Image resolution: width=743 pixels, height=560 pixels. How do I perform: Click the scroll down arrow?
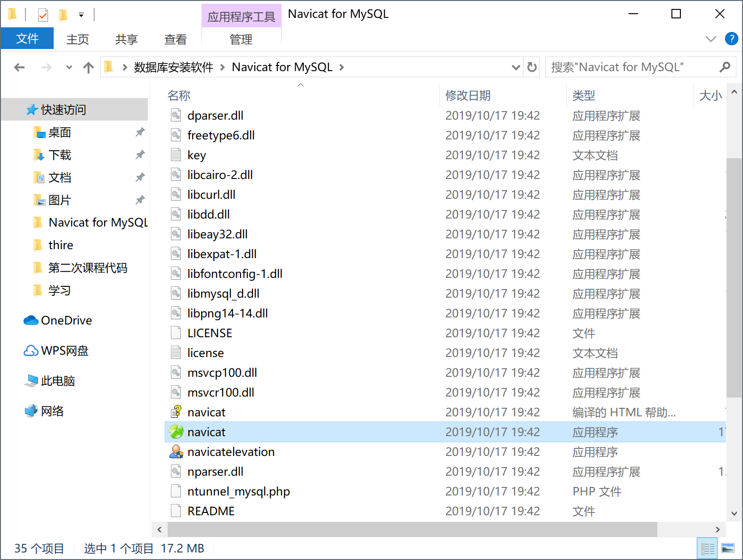coord(734,513)
